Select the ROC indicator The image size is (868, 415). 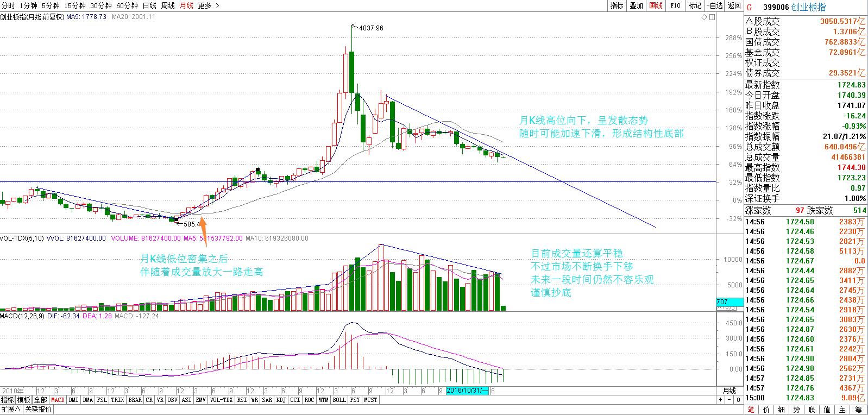310,400
